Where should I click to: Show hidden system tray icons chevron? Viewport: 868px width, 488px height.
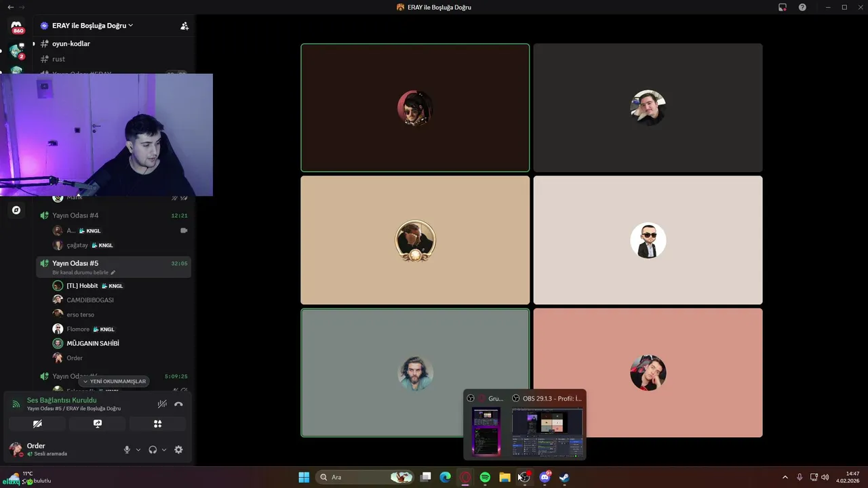click(x=785, y=477)
